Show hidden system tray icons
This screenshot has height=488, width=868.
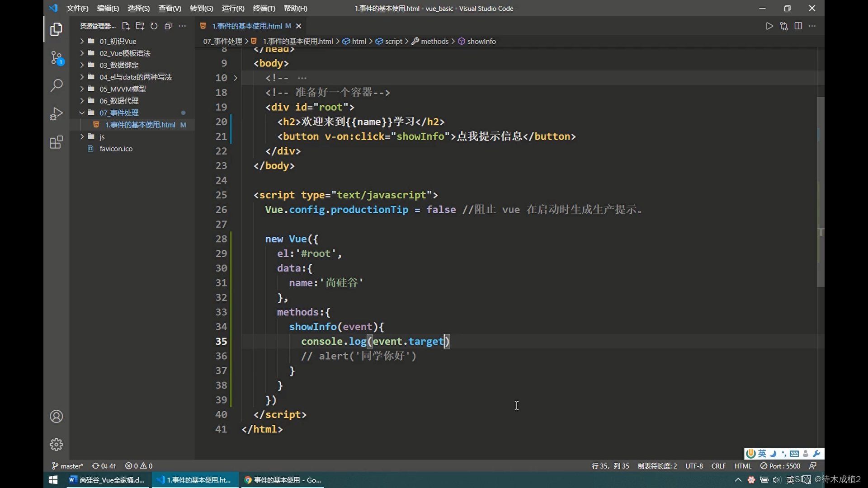point(738,480)
